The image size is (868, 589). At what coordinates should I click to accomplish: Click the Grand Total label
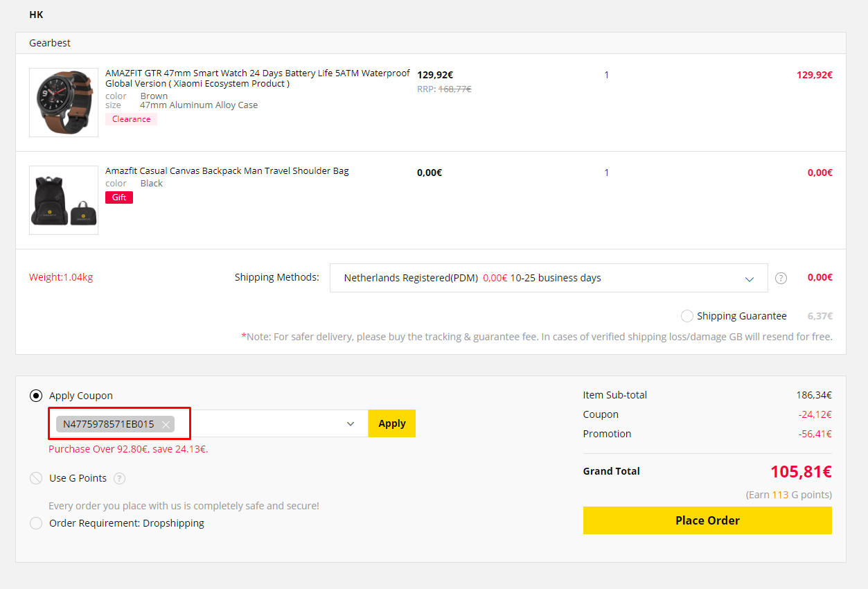612,471
